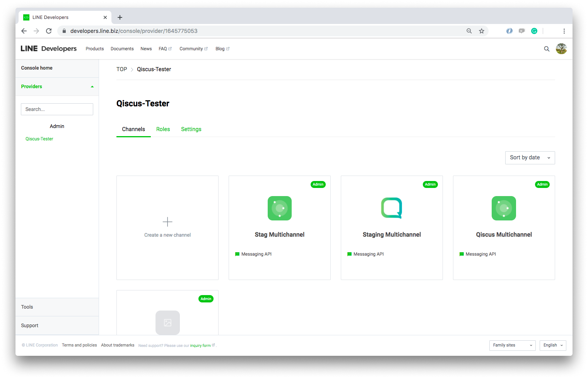
Task: Click the gray screen extension icon
Action: pyautogui.click(x=522, y=31)
